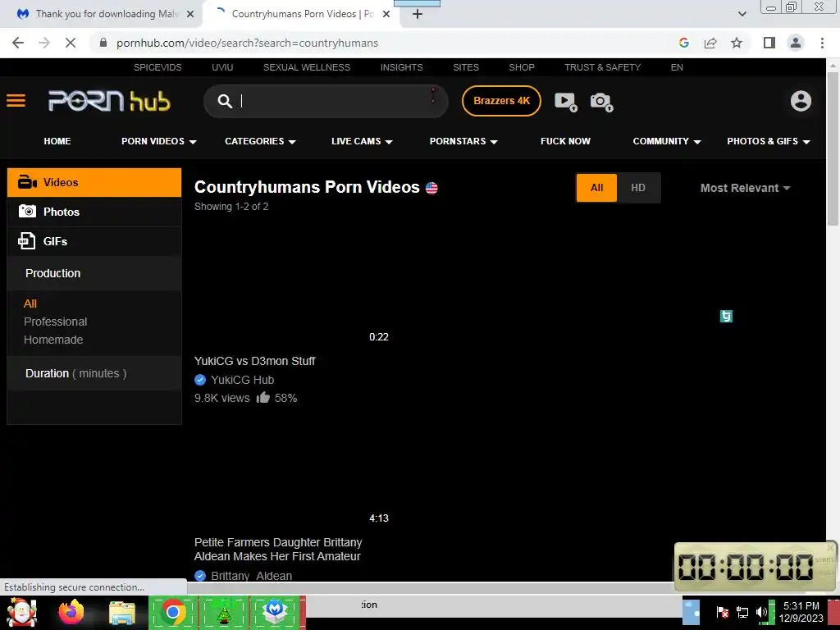The image size is (840, 630).
Task: Click the Chrome icon in the taskbar
Action: (x=173, y=612)
